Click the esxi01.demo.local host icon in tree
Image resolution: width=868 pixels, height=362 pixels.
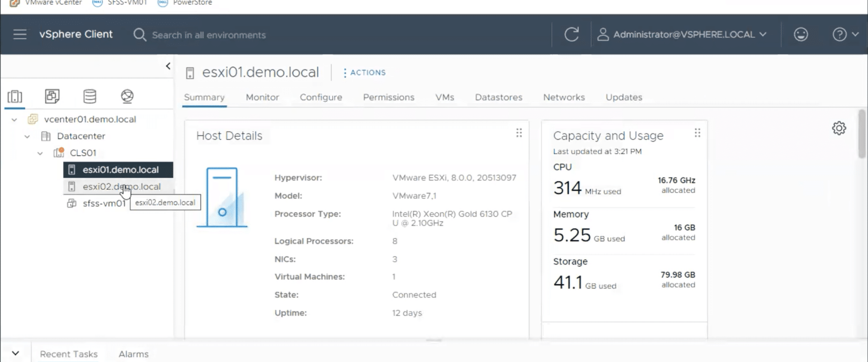71,170
